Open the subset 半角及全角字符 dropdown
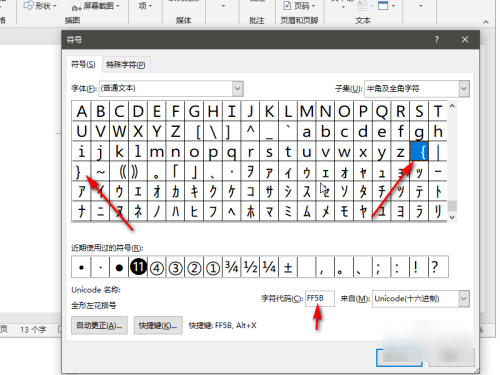Image resolution: width=500 pixels, height=375 pixels. coord(464,89)
